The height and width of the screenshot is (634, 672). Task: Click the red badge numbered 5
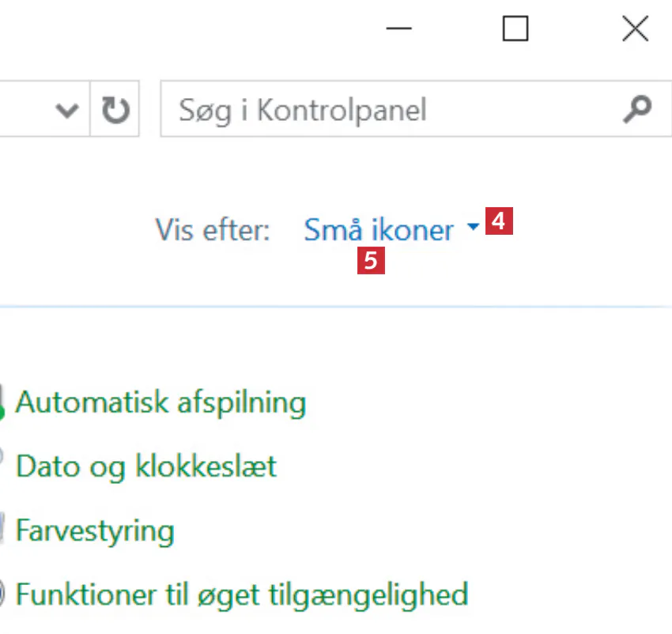(x=371, y=260)
